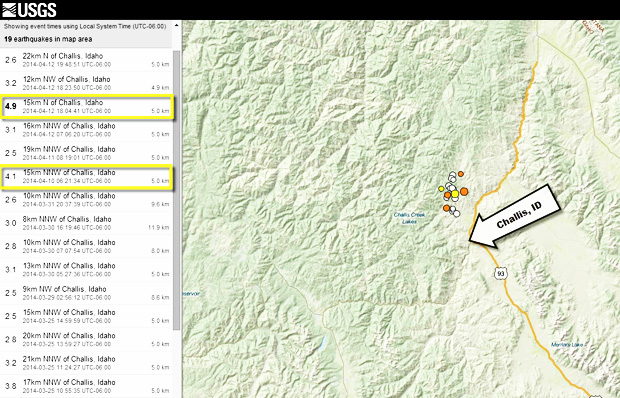Click the Local System Time (UTC-06:00) notice
Viewport: 620px width, 398px height.
(x=85, y=26)
